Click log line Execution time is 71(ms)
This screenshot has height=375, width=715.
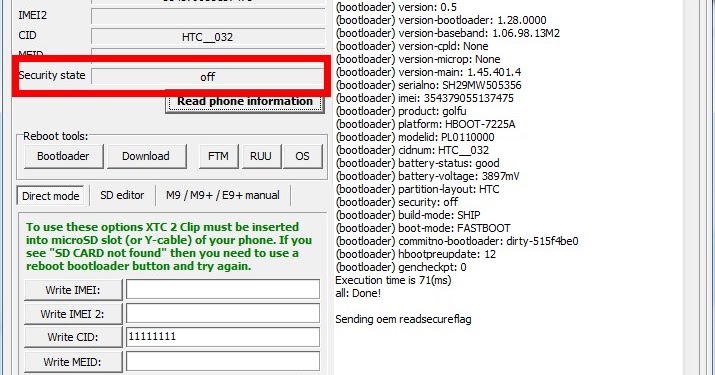click(393, 280)
